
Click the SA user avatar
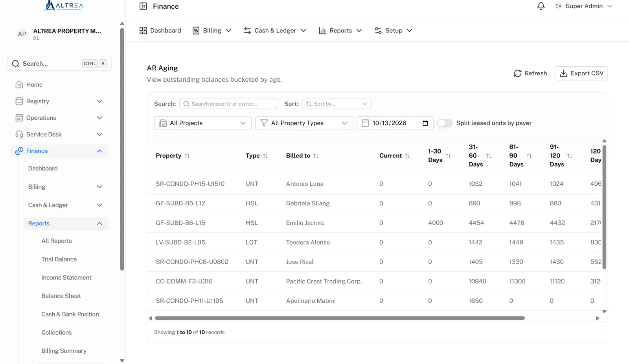click(558, 6)
